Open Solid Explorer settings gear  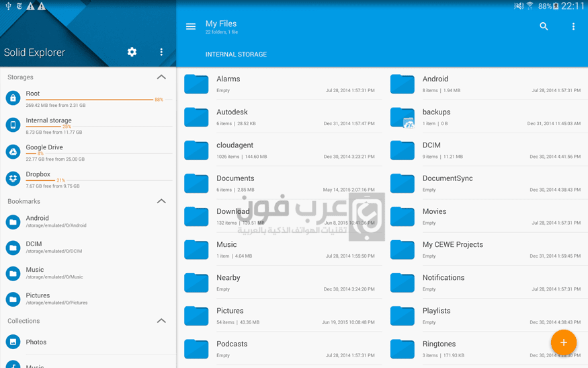click(x=132, y=52)
